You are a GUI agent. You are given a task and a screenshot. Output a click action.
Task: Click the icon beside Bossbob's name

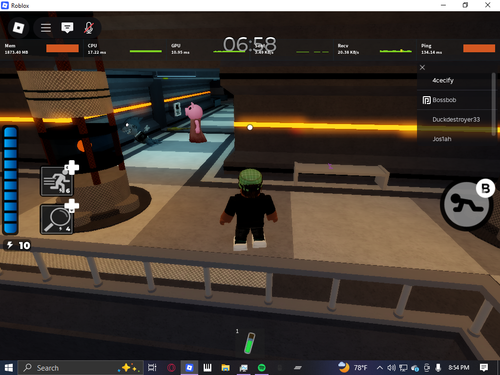[426, 100]
